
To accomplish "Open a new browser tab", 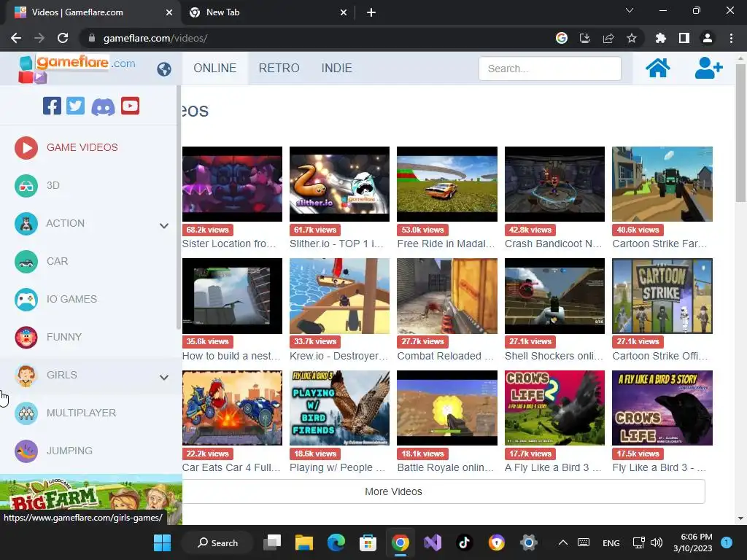I will coord(371,12).
